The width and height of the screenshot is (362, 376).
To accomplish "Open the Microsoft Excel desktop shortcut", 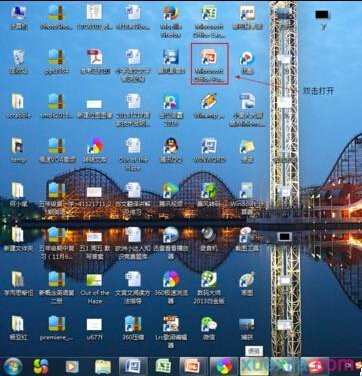I will [x=209, y=21].
